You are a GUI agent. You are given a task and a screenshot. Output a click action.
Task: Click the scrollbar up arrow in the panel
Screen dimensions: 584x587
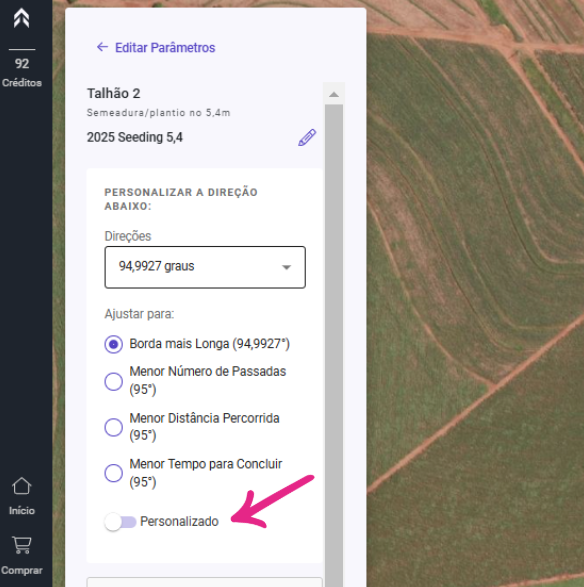click(x=334, y=94)
